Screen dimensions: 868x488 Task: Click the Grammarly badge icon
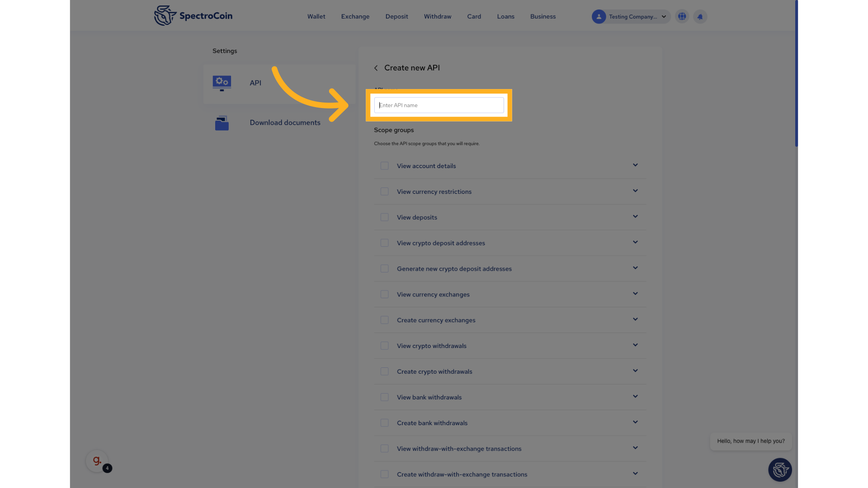click(97, 461)
